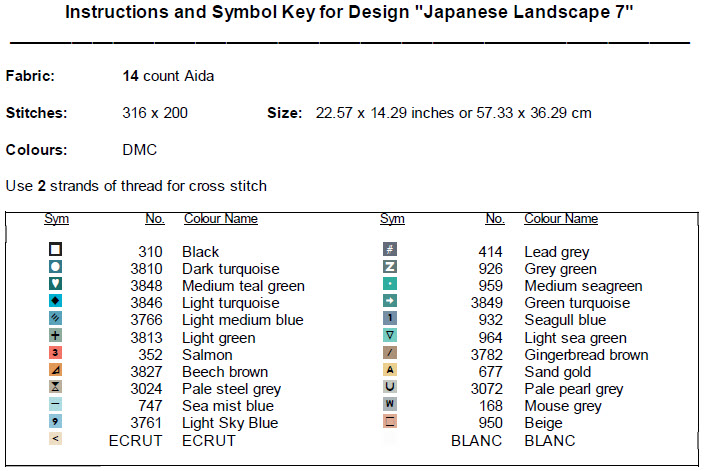The image size is (705, 471).
Task: Select the Grey green Z symbol
Action: [391, 267]
